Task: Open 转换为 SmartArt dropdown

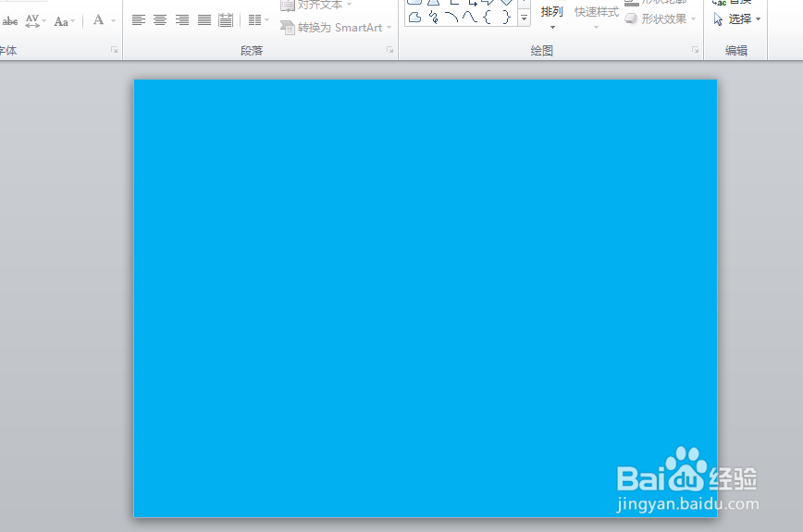Action: pyautogui.click(x=336, y=27)
